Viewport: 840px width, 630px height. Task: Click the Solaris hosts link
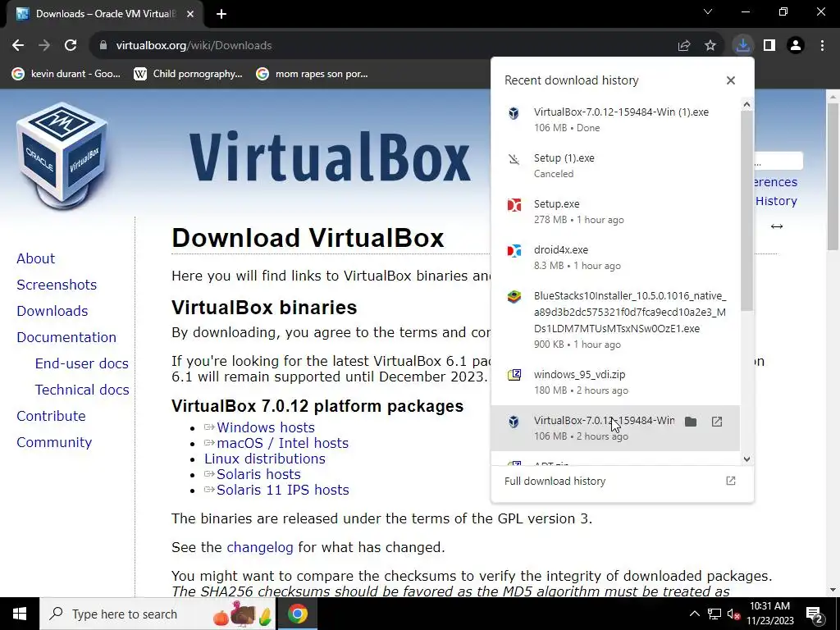pos(258,474)
